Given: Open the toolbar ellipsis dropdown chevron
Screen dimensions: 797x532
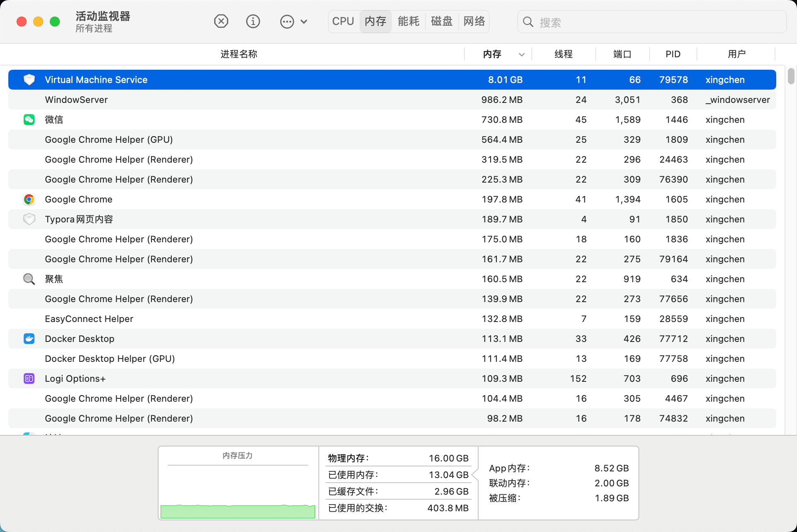Looking at the screenshot, I should tap(304, 21).
